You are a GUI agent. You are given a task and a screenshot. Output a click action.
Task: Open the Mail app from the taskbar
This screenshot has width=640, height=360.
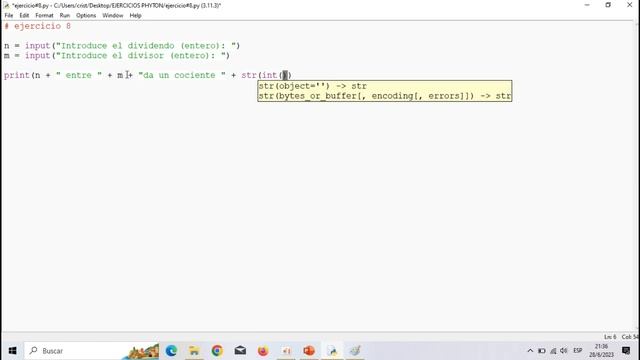click(x=240, y=351)
